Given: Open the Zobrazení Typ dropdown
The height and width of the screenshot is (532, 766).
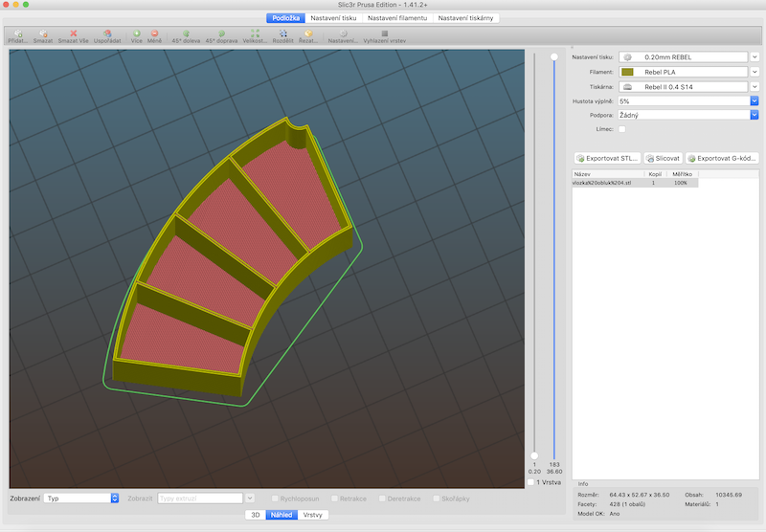Looking at the screenshot, I should coord(81,499).
